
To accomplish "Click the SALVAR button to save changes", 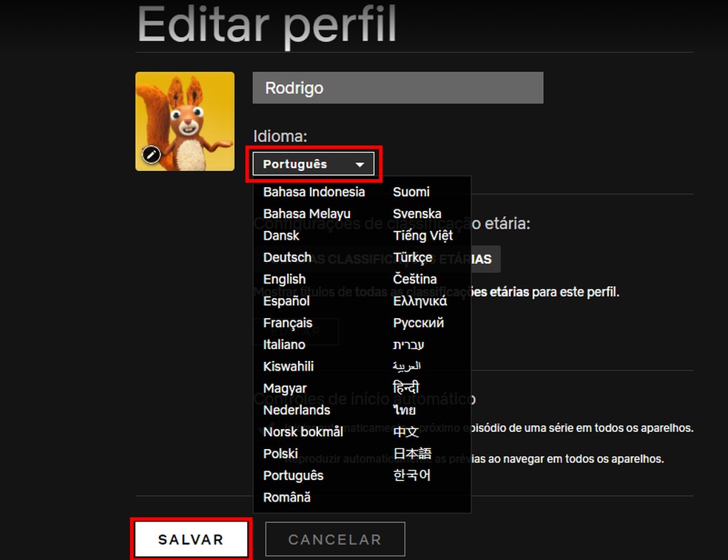I will (x=190, y=539).
